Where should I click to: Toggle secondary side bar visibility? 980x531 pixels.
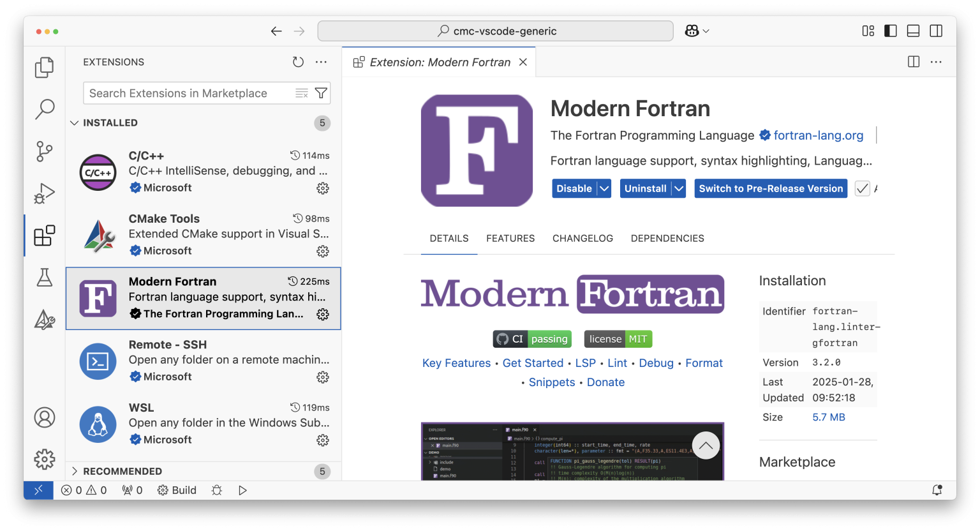[x=936, y=31]
